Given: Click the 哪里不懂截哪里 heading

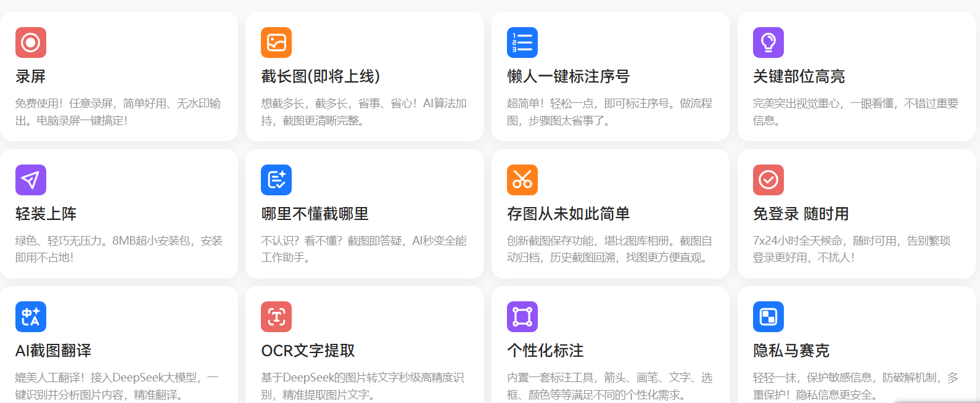Looking at the screenshot, I should click(315, 214).
